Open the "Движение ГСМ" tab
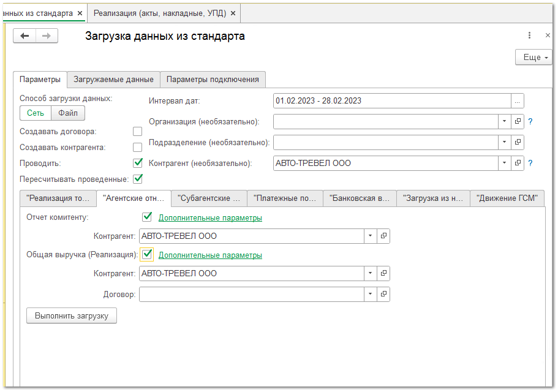The height and width of the screenshot is (392, 558). click(x=507, y=198)
